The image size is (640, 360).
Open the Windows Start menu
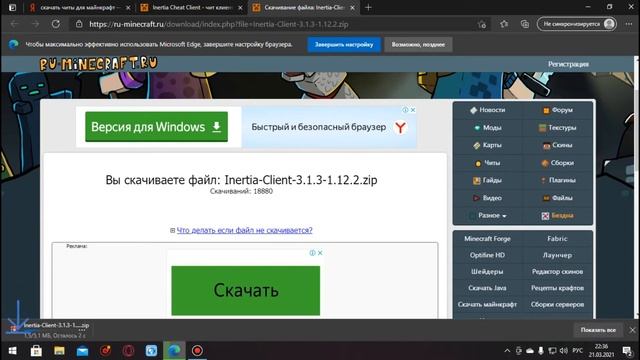point(13,351)
